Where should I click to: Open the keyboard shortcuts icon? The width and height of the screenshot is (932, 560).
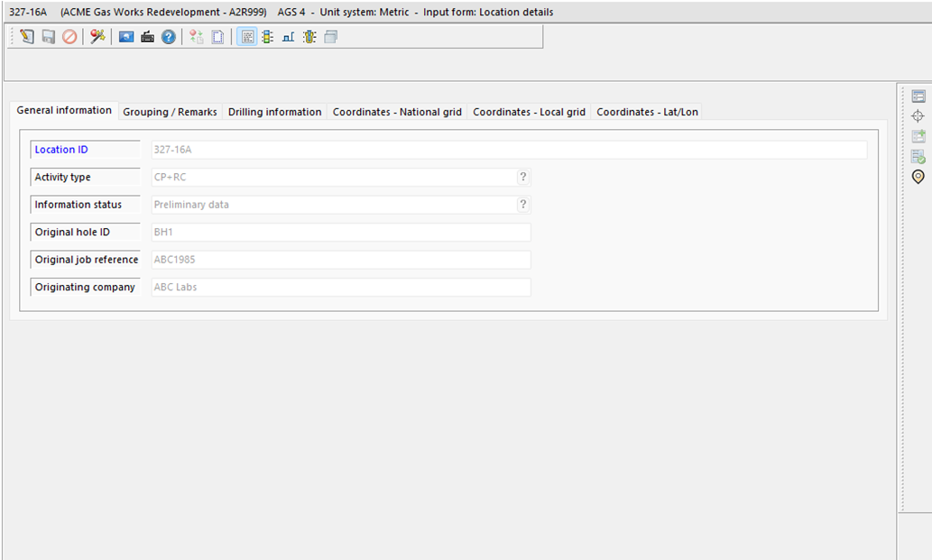[x=147, y=37]
